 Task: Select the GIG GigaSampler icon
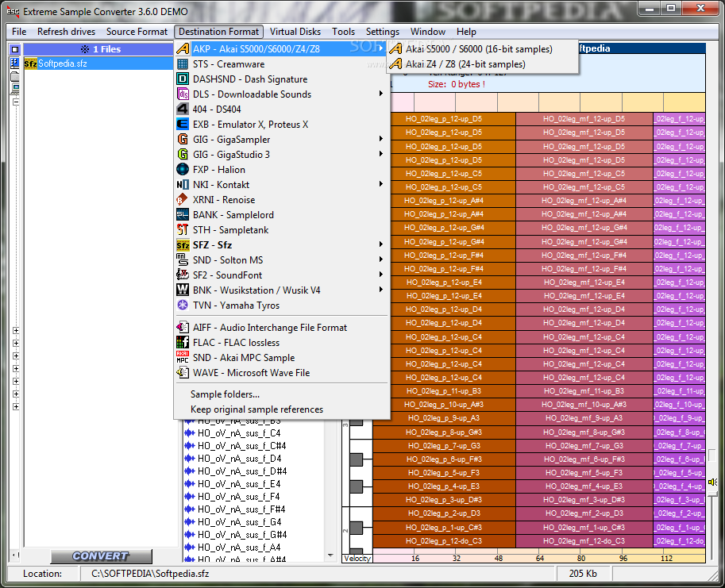(x=183, y=140)
